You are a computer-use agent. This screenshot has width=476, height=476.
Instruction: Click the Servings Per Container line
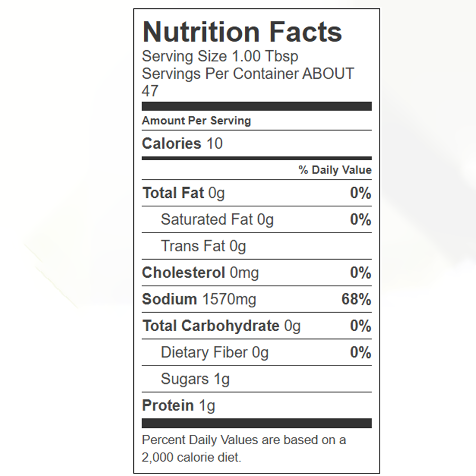point(248,74)
